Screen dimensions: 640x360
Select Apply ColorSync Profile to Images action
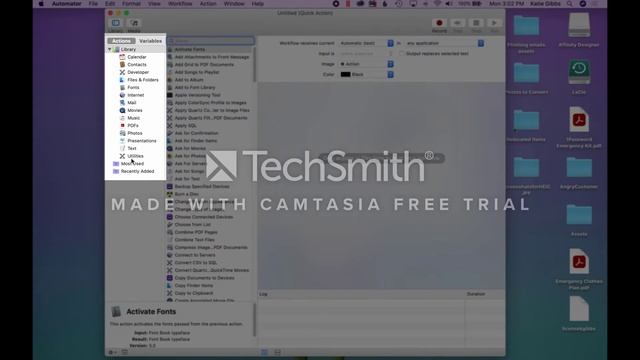point(210,103)
